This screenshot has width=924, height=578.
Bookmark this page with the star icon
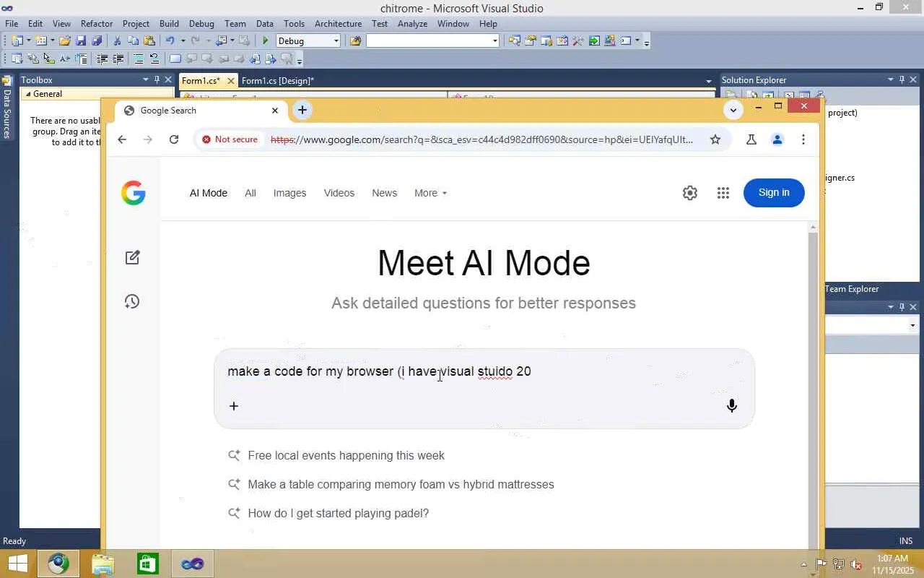click(x=715, y=139)
